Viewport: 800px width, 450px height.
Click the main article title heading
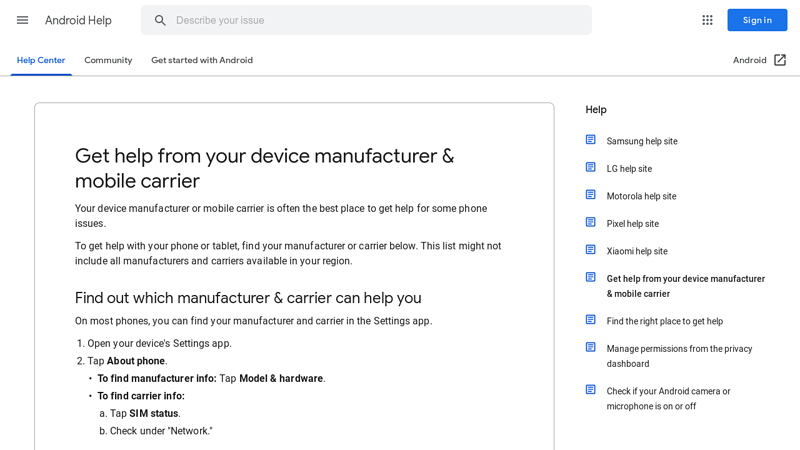tap(264, 168)
